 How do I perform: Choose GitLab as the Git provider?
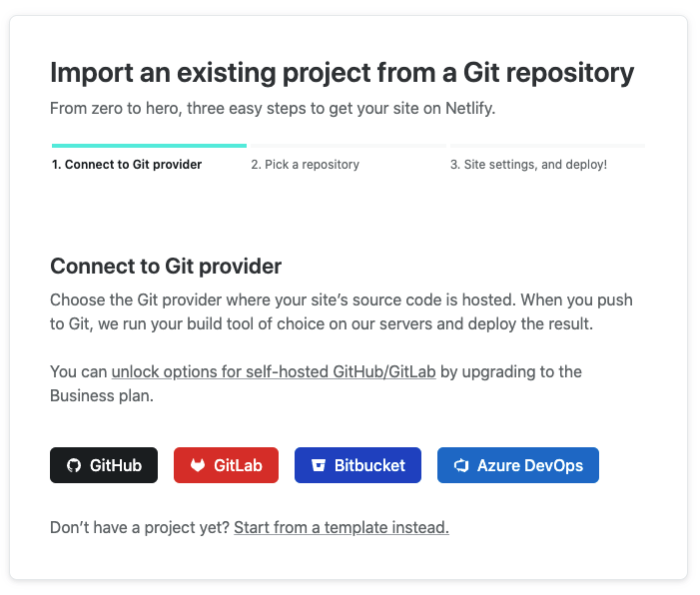pyautogui.click(x=238, y=465)
